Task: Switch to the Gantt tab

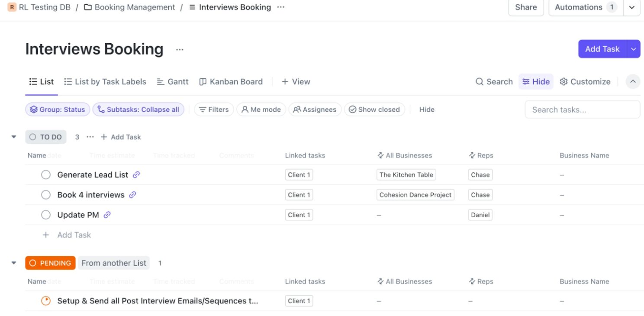Action: click(x=172, y=82)
